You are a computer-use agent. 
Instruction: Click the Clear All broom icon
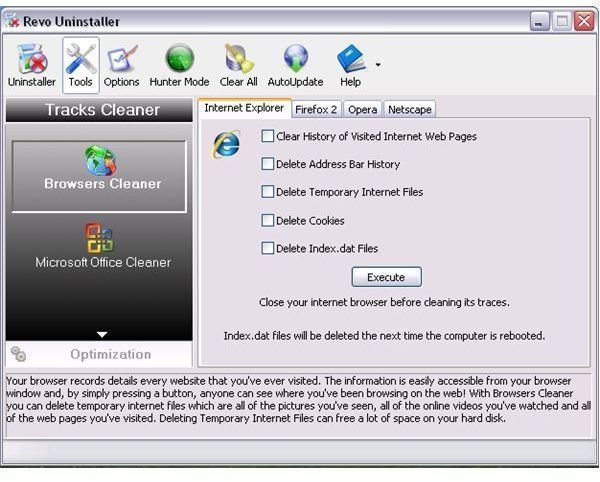pos(238,65)
